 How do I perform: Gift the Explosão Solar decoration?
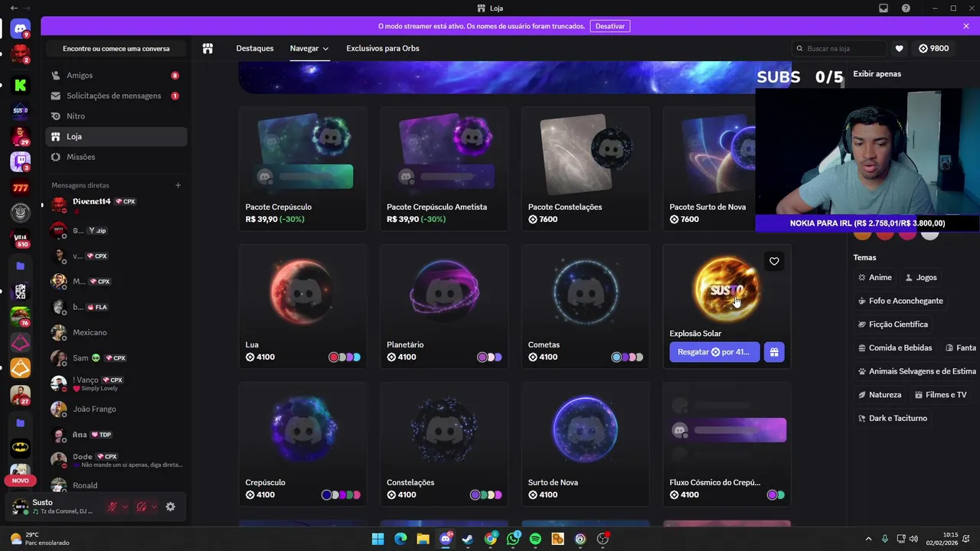[x=774, y=352]
